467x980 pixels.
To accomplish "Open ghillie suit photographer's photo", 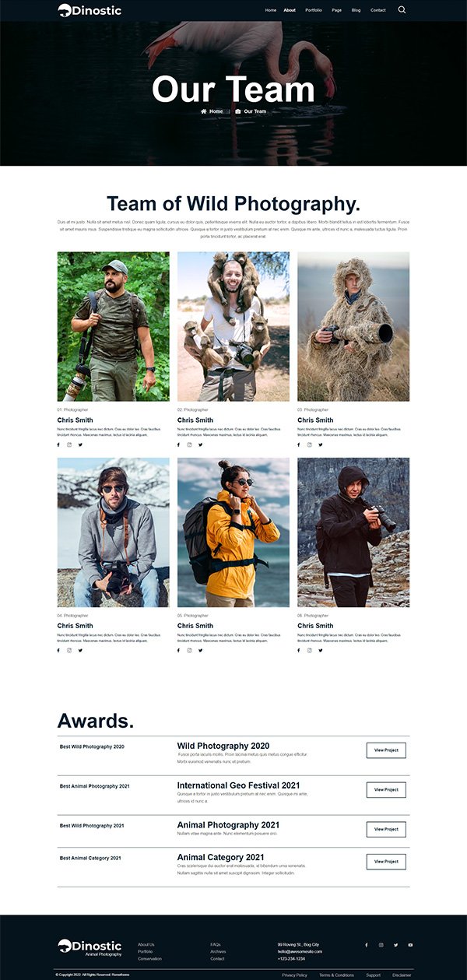I will (353, 326).
